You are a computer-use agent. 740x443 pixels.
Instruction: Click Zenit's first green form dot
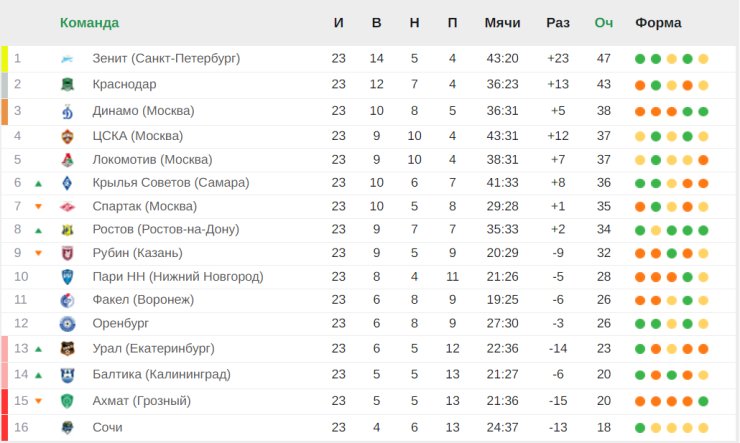point(640,59)
